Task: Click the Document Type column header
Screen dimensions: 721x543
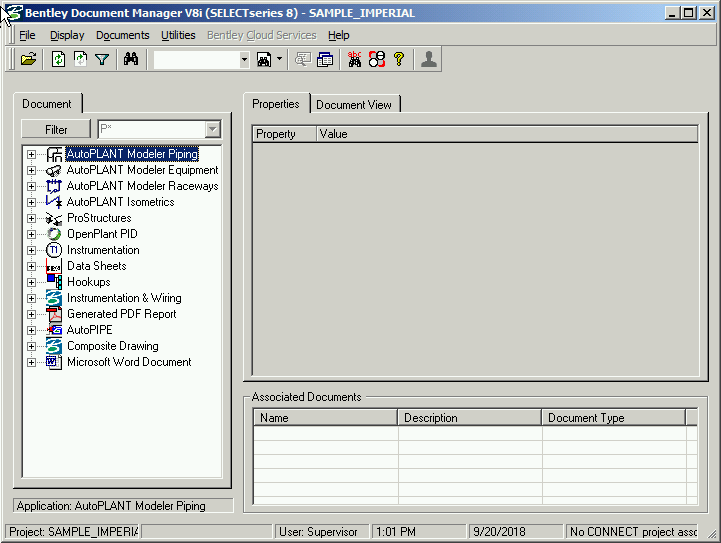Action: tap(614, 418)
